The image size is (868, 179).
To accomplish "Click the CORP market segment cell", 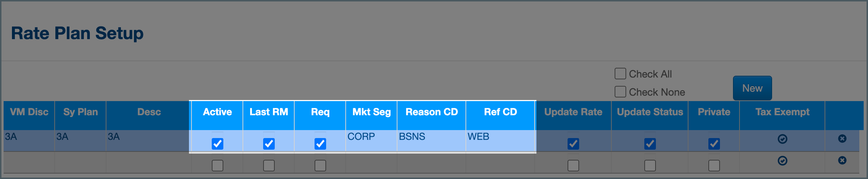I will pyautogui.click(x=361, y=137).
